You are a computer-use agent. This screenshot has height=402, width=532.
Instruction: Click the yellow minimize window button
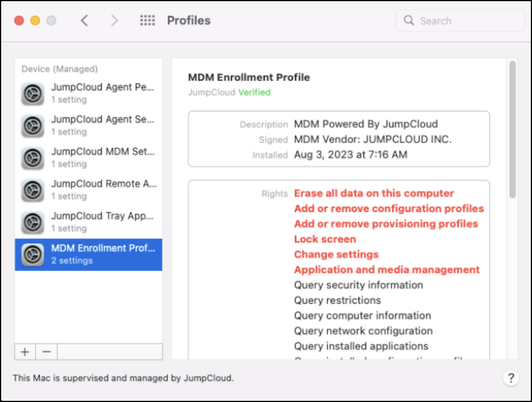35,21
